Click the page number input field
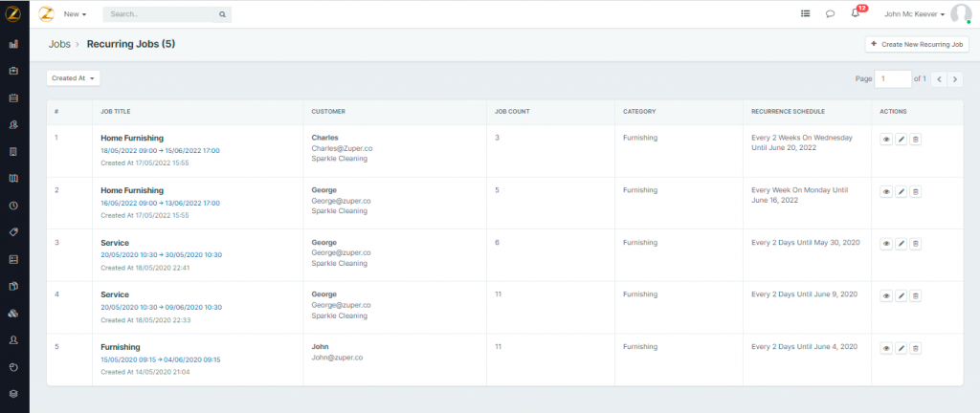The image size is (980, 413). click(893, 78)
